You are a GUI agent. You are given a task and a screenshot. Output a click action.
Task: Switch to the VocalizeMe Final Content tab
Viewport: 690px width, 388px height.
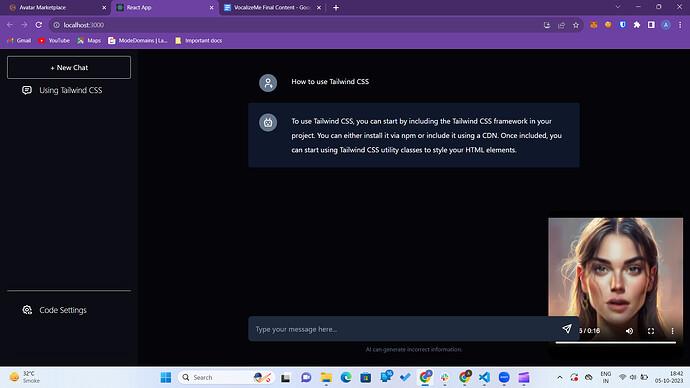[x=272, y=7]
